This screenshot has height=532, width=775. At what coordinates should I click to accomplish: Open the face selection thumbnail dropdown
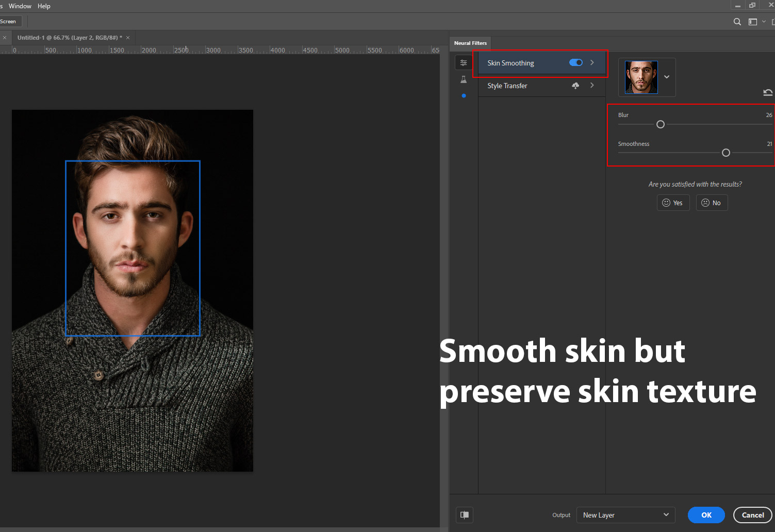coord(666,77)
